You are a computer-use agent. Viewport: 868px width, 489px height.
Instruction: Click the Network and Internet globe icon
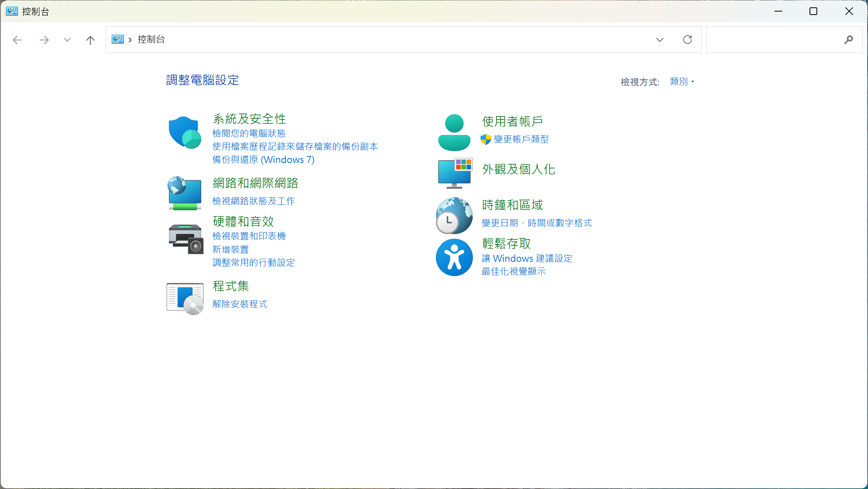tap(185, 193)
